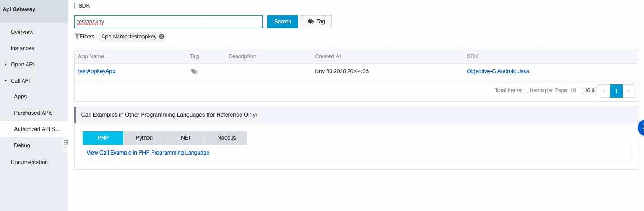The height and width of the screenshot is (211, 644).
Task: Click the tag icon in testAppkeyApp row
Action: (194, 71)
